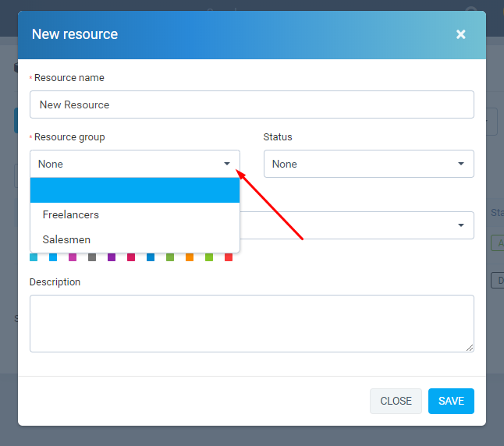Choose the purple color swatch

pos(112,257)
